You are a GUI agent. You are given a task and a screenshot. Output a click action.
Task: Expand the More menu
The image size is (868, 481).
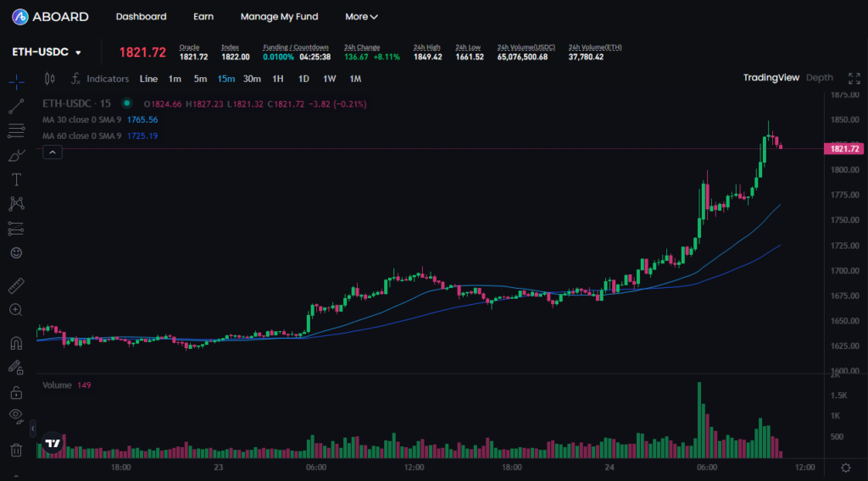tap(361, 17)
